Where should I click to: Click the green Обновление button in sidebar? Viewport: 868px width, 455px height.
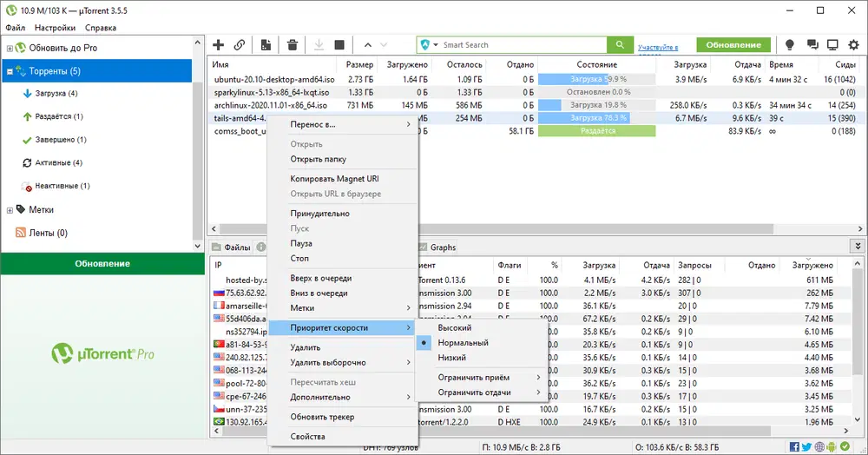pyautogui.click(x=102, y=263)
